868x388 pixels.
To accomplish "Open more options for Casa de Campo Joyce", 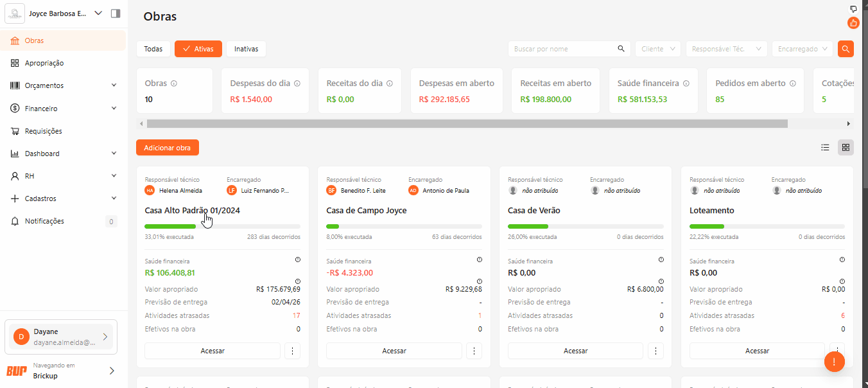I will [x=474, y=351].
